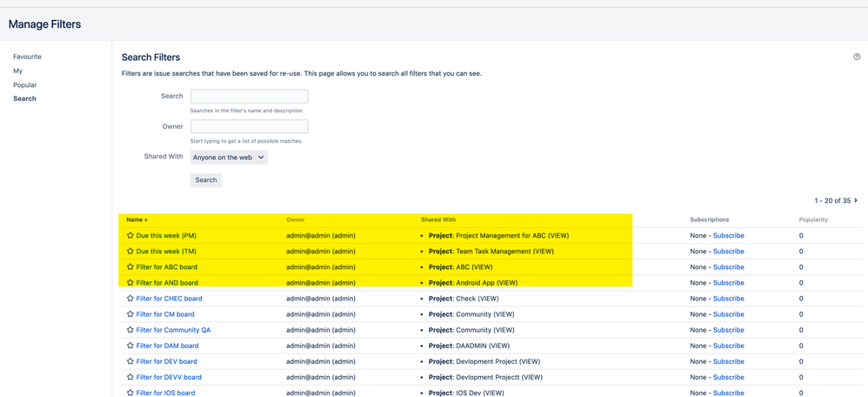Star the Filter for Community QA

[130, 330]
